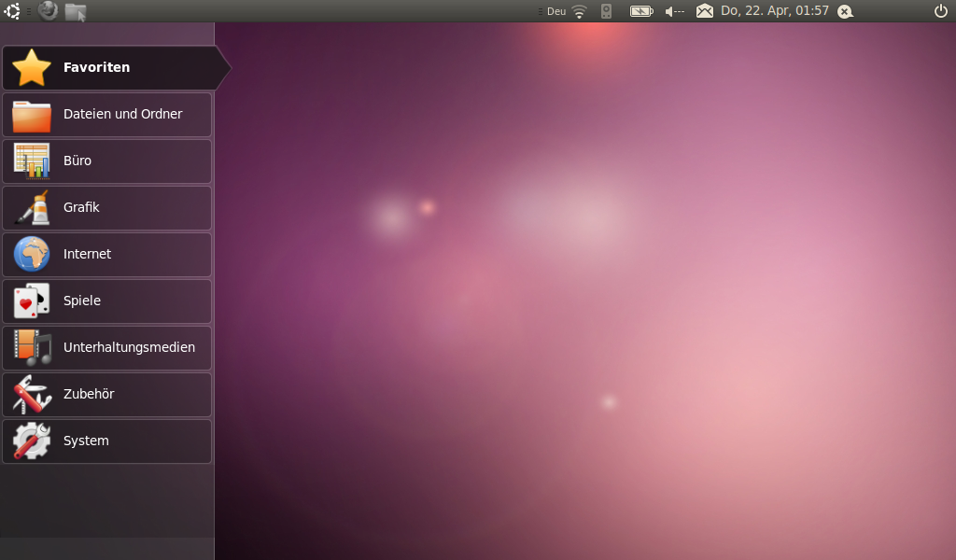Open the folder window icon in panel

click(x=76, y=11)
